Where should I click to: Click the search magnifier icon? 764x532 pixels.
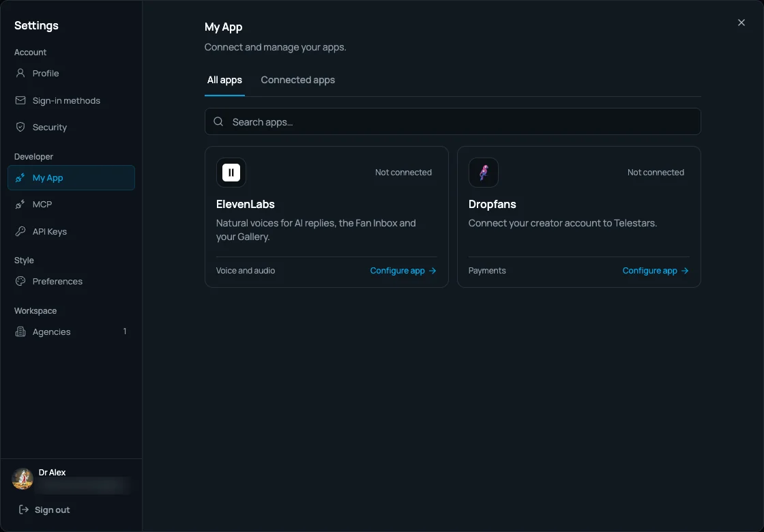218,122
